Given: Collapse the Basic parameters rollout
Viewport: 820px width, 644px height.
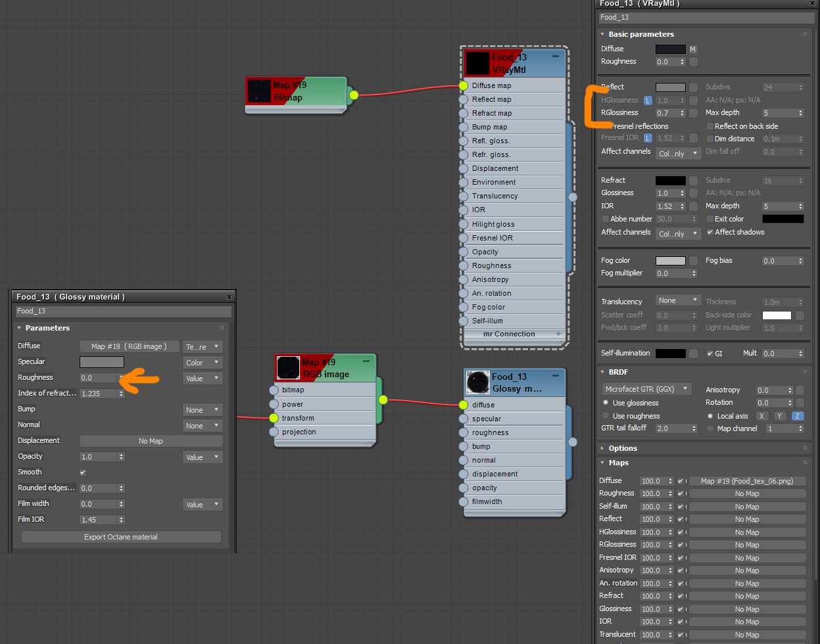Looking at the screenshot, I should pyautogui.click(x=603, y=34).
